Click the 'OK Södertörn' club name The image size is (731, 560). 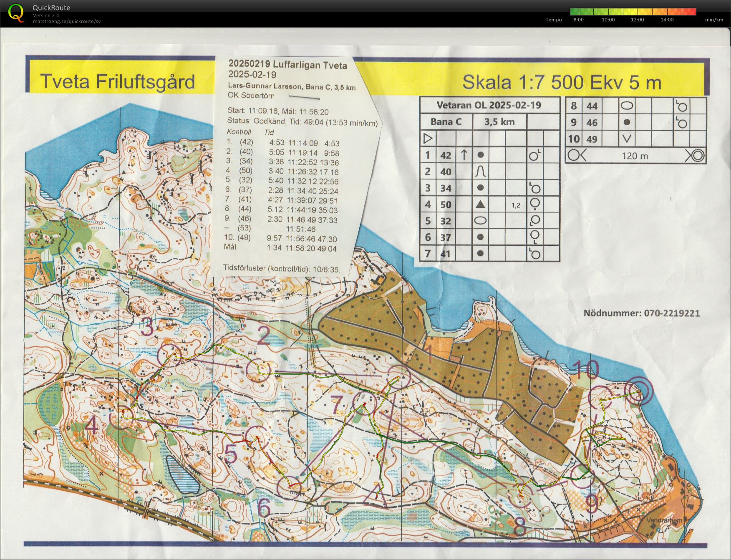251,95
